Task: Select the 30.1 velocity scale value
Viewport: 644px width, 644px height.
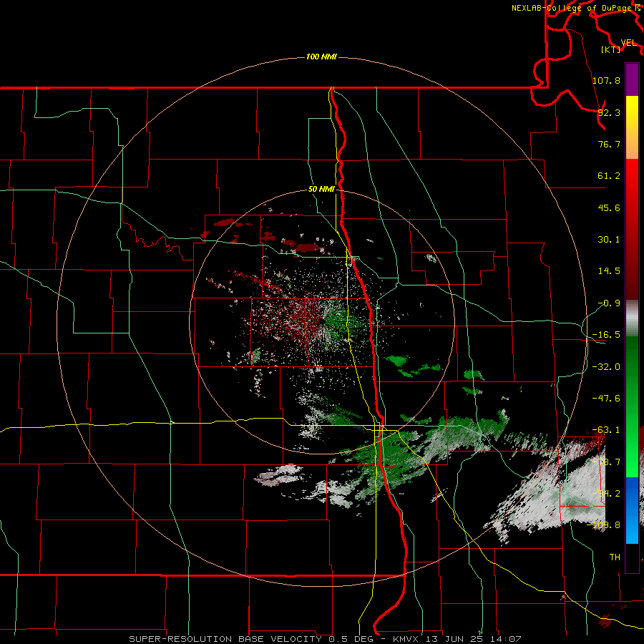Action: pos(609,240)
